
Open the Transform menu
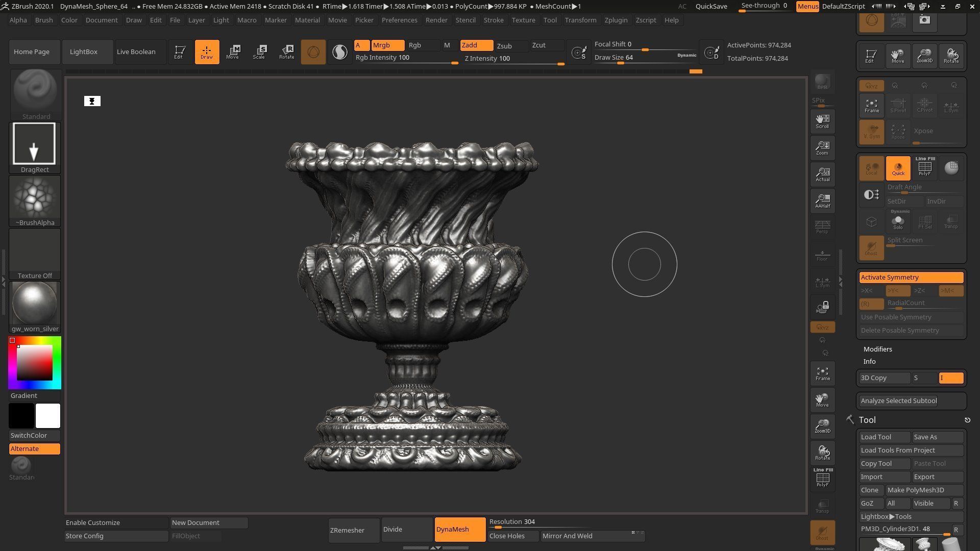coord(580,20)
